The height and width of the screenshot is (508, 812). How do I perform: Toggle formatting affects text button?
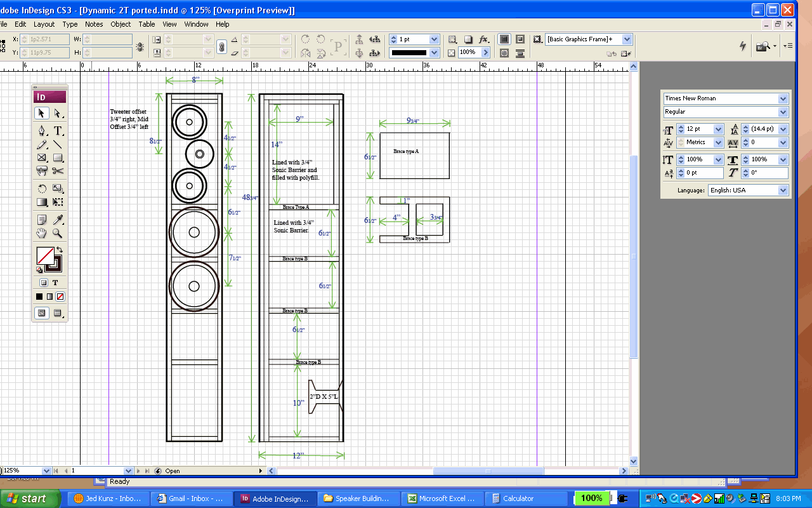(x=55, y=283)
